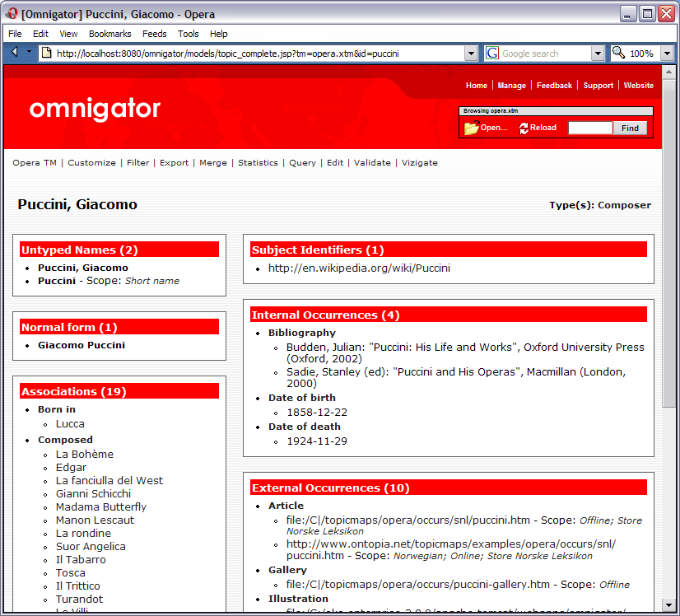Open the Feeds menu
Screen dimensions: 680x616
(154, 34)
